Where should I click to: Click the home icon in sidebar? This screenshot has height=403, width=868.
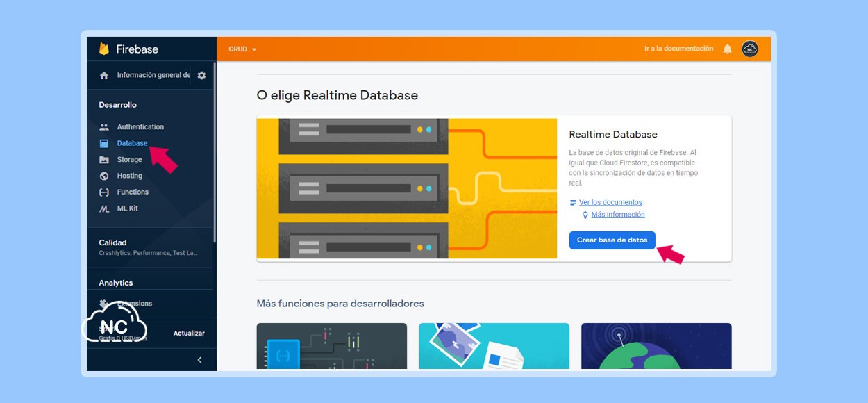[104, 75]
